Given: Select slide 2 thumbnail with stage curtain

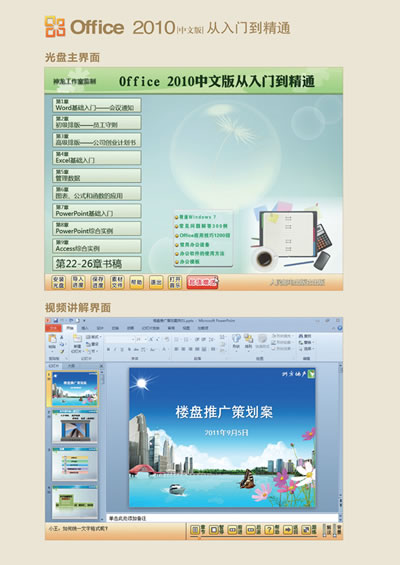Looking at the screenshot, I should (75, 426).
